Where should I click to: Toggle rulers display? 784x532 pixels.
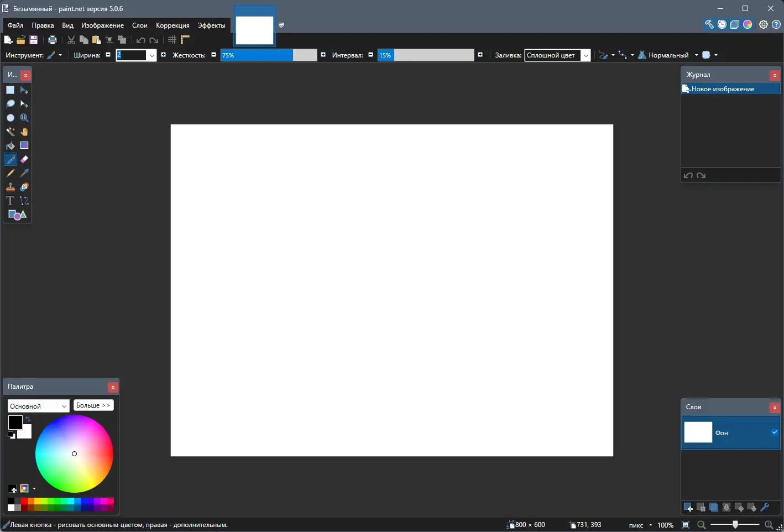tap(185, 40)
